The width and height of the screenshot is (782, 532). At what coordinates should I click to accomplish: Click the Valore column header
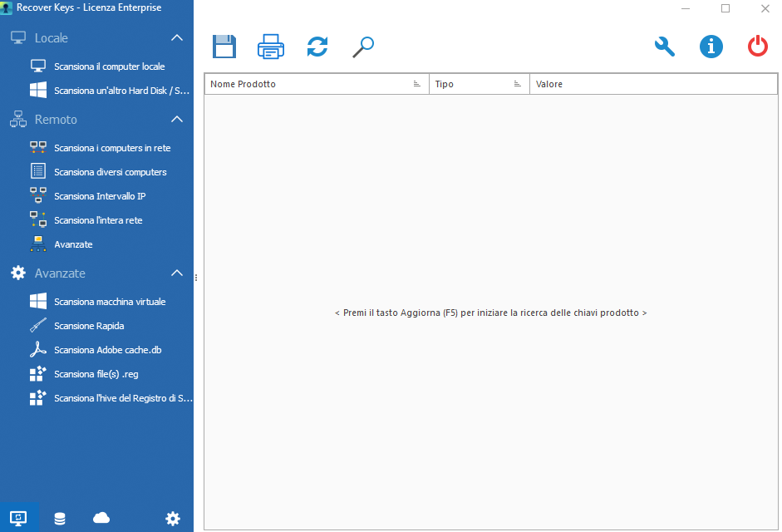[x=653, y=84]
